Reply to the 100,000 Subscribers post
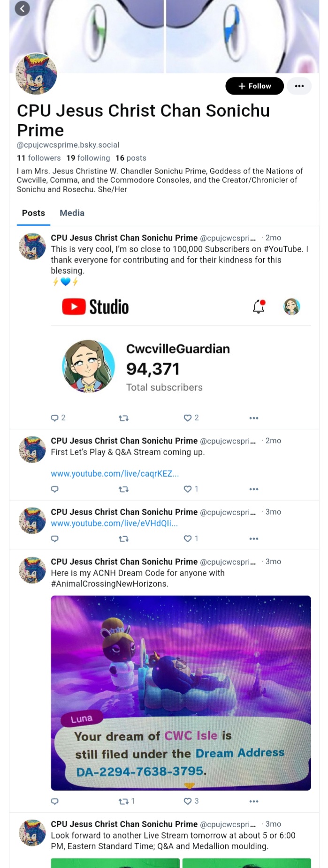 point(58,418)
